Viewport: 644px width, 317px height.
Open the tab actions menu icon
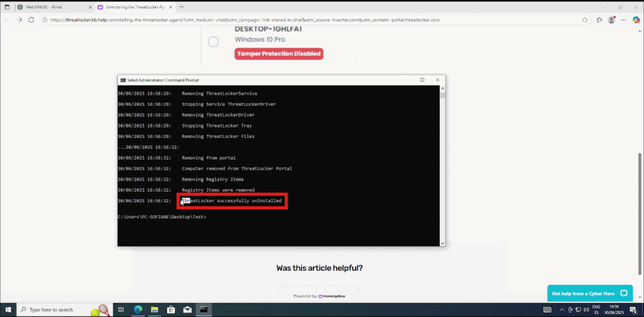coord(7,7)
